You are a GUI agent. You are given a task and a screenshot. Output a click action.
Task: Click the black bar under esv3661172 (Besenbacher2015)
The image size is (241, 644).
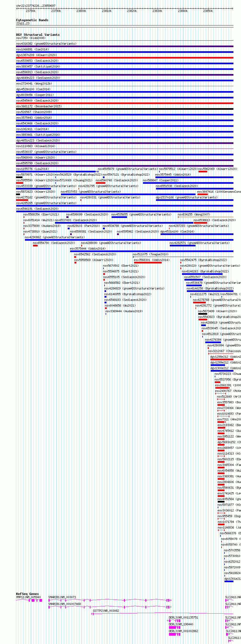[125, 109]
